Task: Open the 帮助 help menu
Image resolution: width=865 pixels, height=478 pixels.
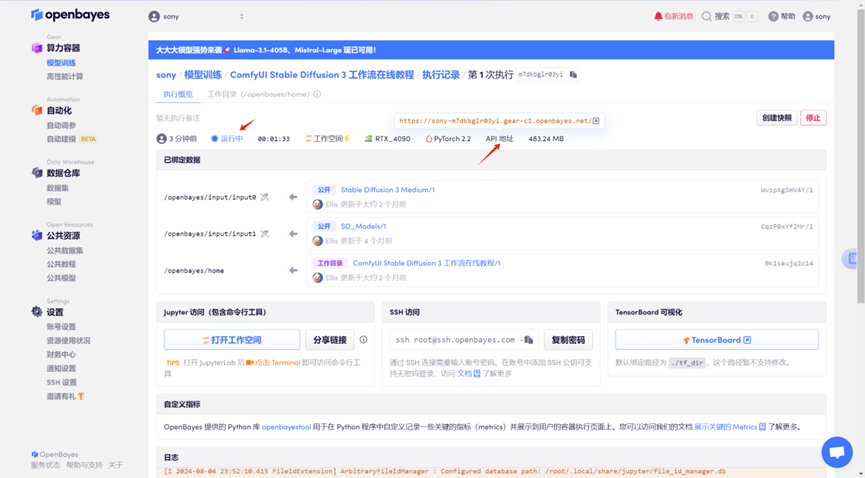Action: tap(782, 17)
